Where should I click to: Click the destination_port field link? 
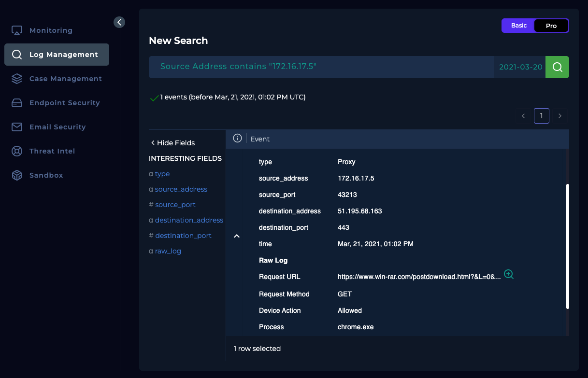pyautogui.click(x=183, y=236)
